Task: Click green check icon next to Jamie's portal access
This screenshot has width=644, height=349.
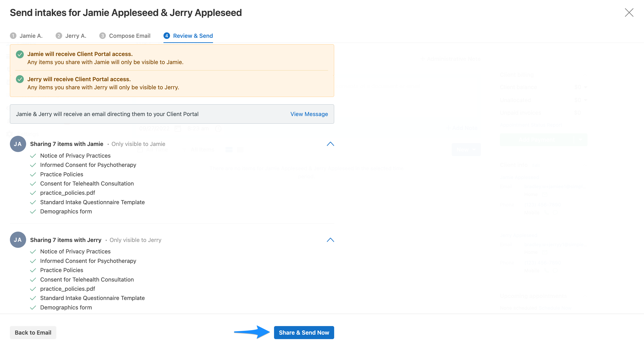Action: click(x=20, y=54)
